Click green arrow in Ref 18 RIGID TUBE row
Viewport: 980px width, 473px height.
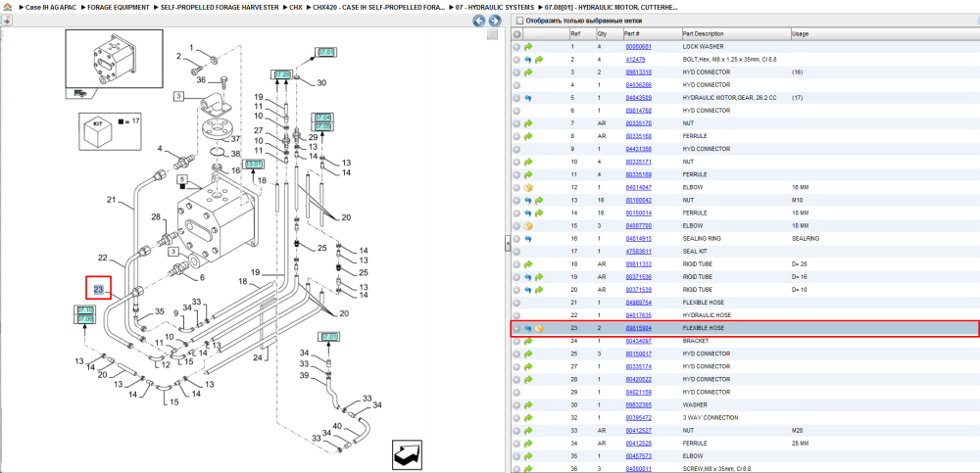click(528, 264)
